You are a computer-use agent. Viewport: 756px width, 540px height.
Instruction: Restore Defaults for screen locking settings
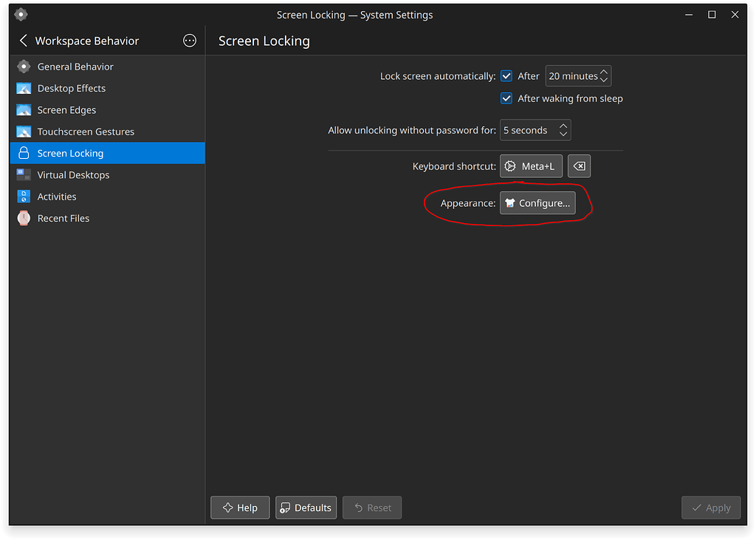[x=306, y=507]
